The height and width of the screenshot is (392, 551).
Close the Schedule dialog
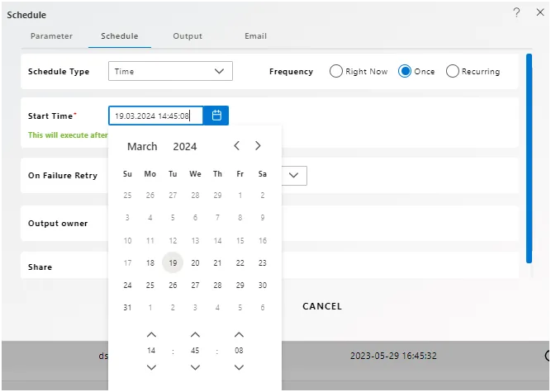(540, 12)
